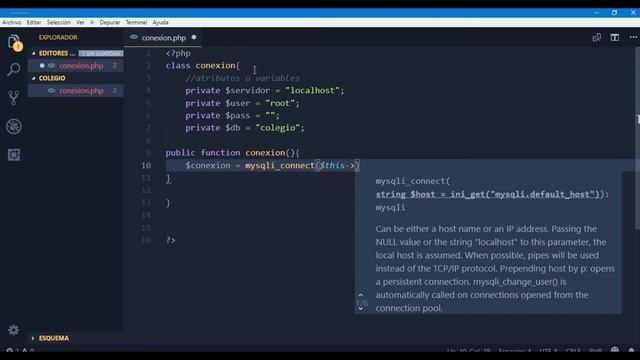Image resolution: width=640 pixels, height=360 pixels.
Task: Open the Manage gear icon
Action: click(13, 330)
